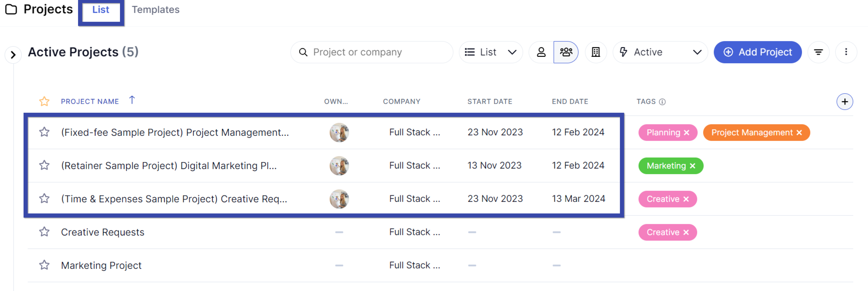Remove the Marketing tag via its X

(x=693, y=166)
